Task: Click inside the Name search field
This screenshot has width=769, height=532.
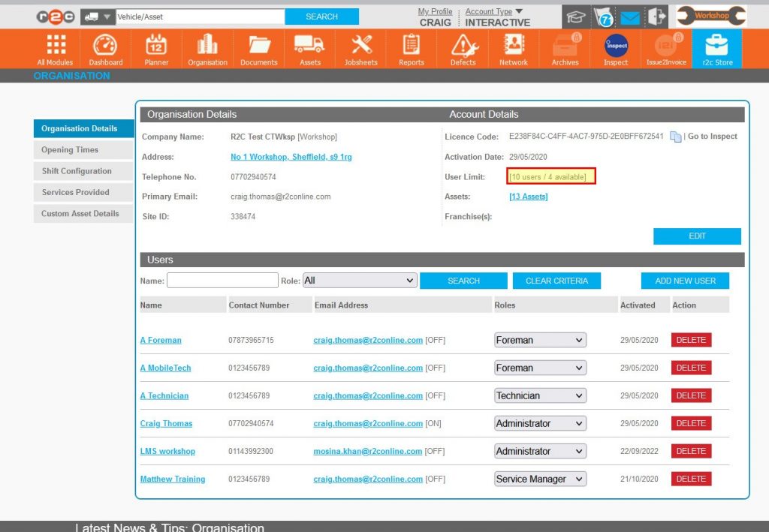Action: coord(222,280)
